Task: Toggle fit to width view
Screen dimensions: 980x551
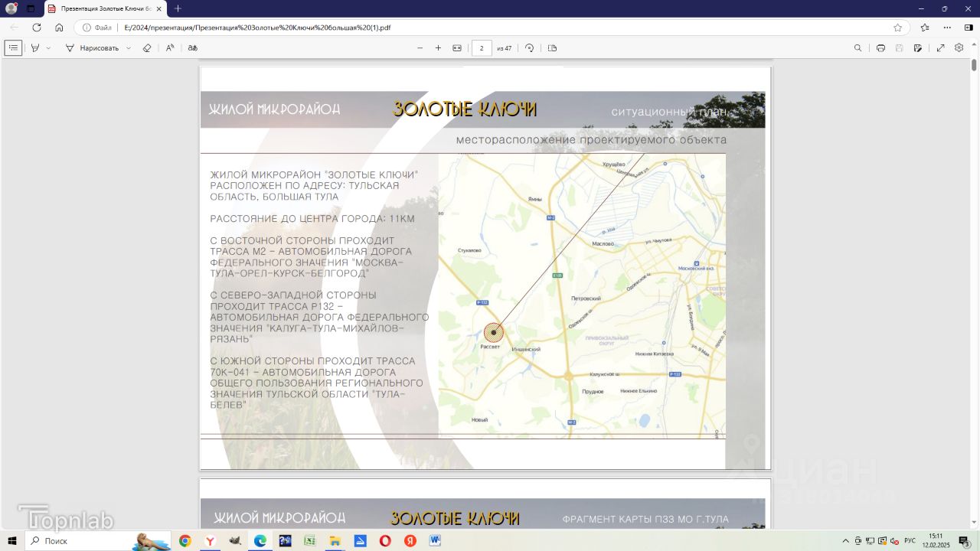Action: point(457,47)
